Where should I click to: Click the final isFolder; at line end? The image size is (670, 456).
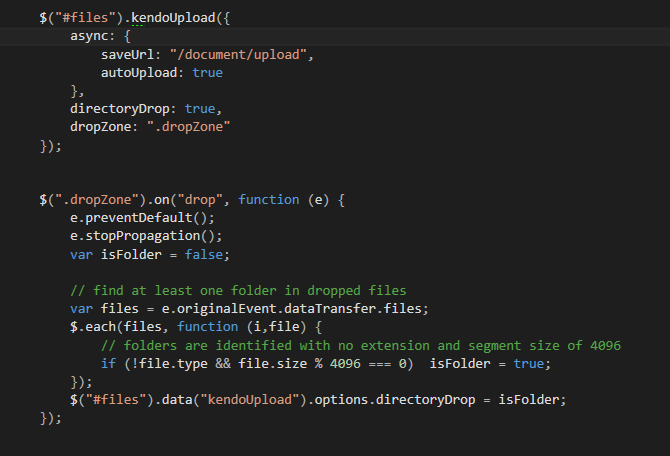[532, 400]
